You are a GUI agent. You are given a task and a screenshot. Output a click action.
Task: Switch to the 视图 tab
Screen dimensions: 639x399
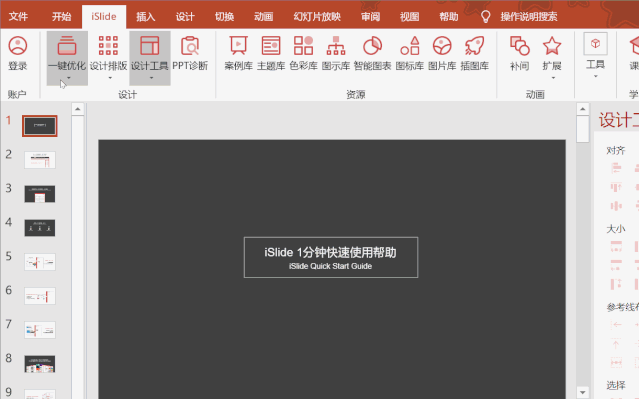tap(409, 17)
